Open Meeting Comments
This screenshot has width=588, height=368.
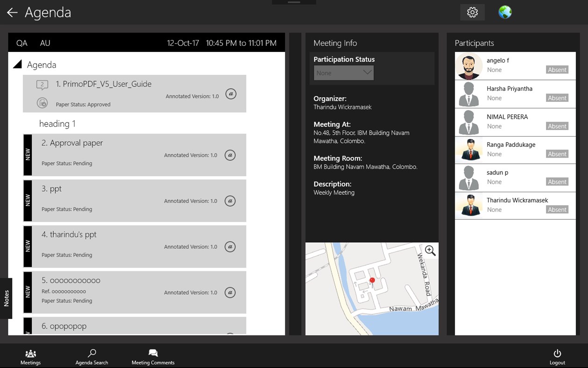coord(153,357)
